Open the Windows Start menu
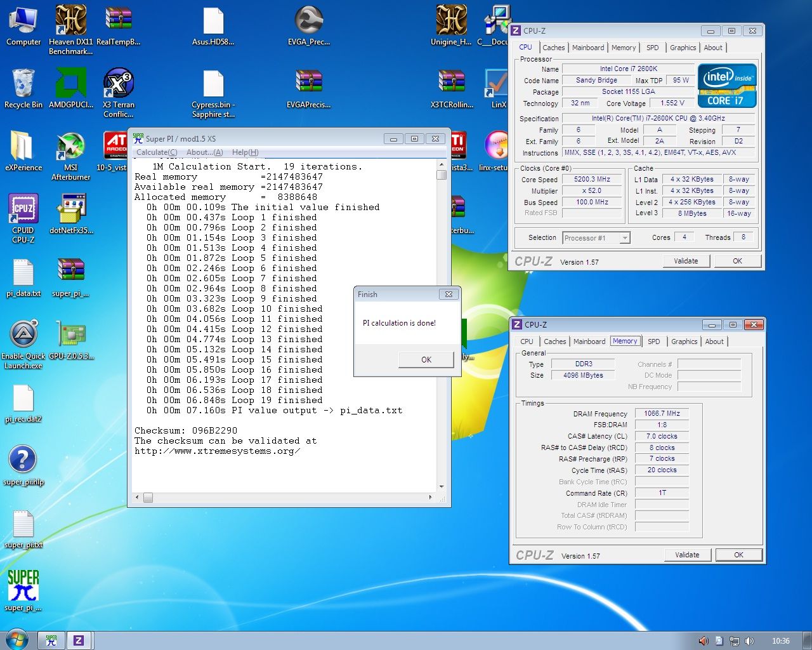This screenshot has width=812, height=650. point(16,639)
